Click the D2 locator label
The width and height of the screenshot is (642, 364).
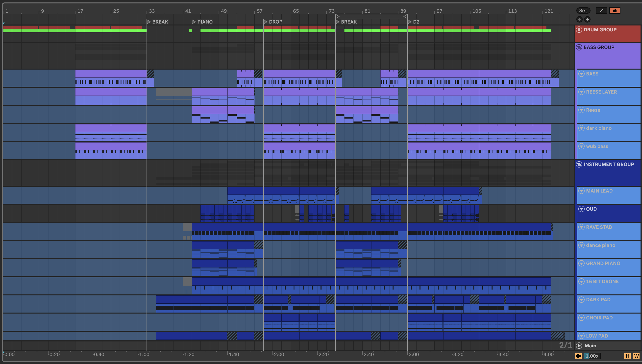(x=416, y=22)
